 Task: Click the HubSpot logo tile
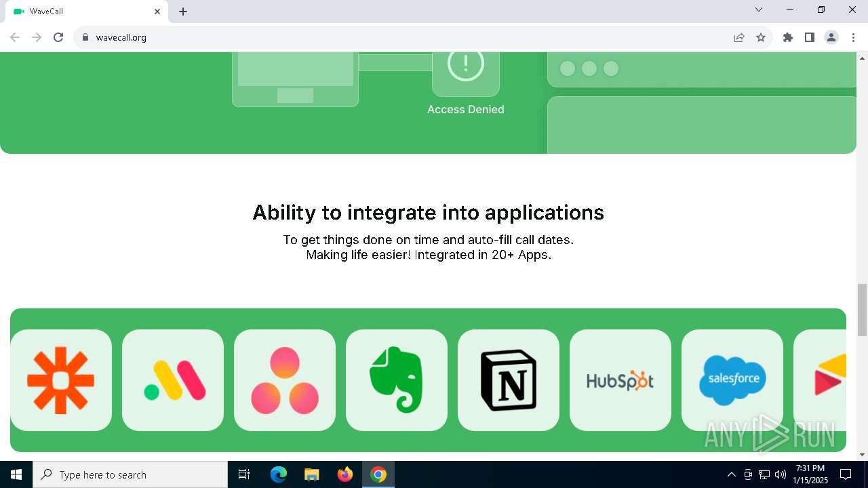(x=620, y=380)
